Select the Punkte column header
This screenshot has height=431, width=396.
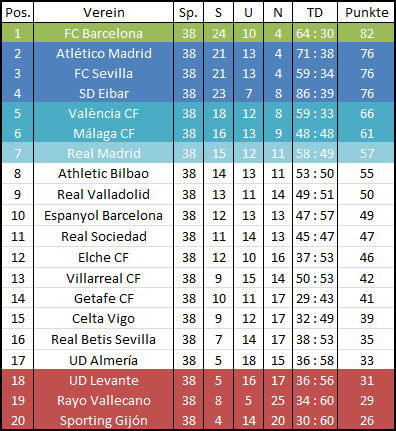[366, 13]
